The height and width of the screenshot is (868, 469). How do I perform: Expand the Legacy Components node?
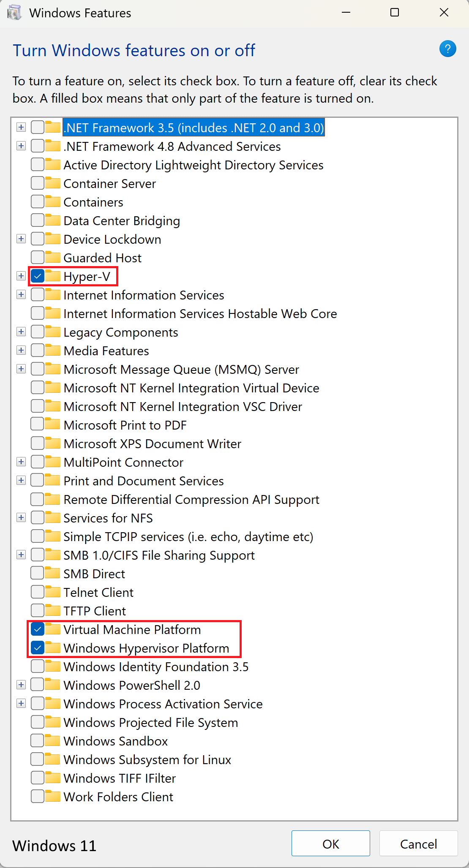pyautogui.click(x=21, y=332)
